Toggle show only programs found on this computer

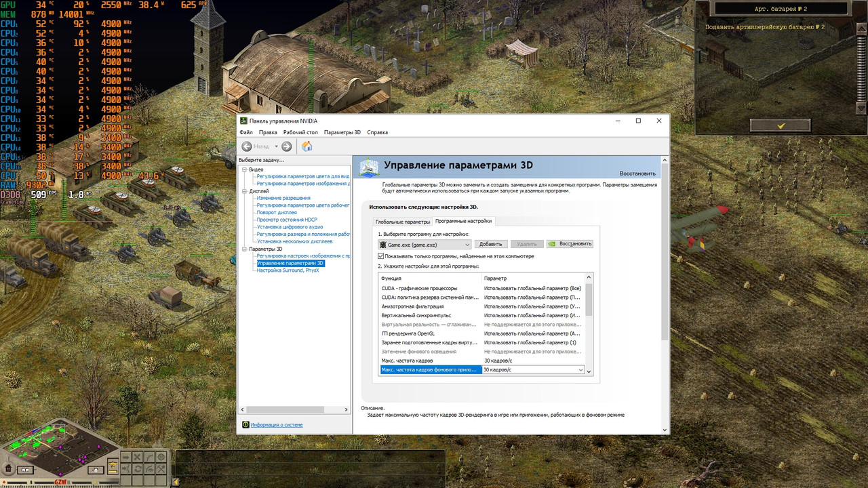(381, 256)
